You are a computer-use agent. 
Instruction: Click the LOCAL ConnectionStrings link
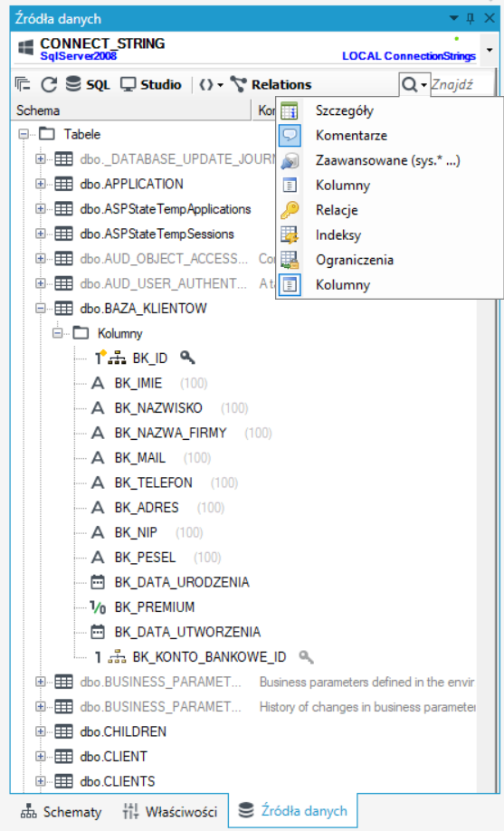pos(409,55)
